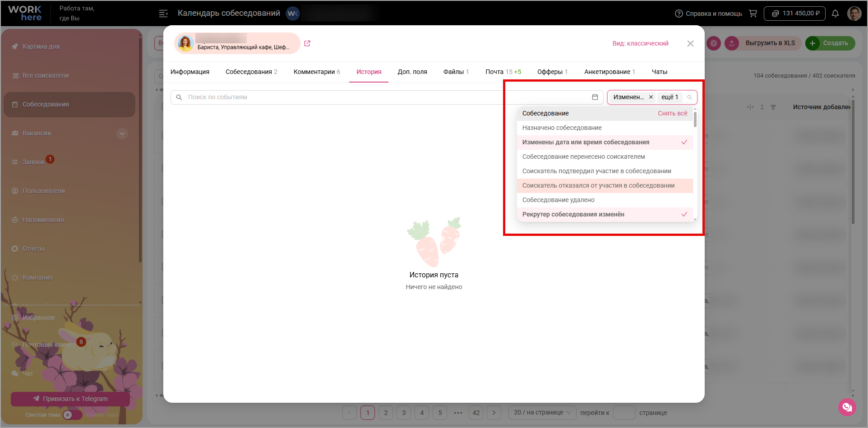Open candidate profile in new window icon
868x428 pixels.
(307, 43)
